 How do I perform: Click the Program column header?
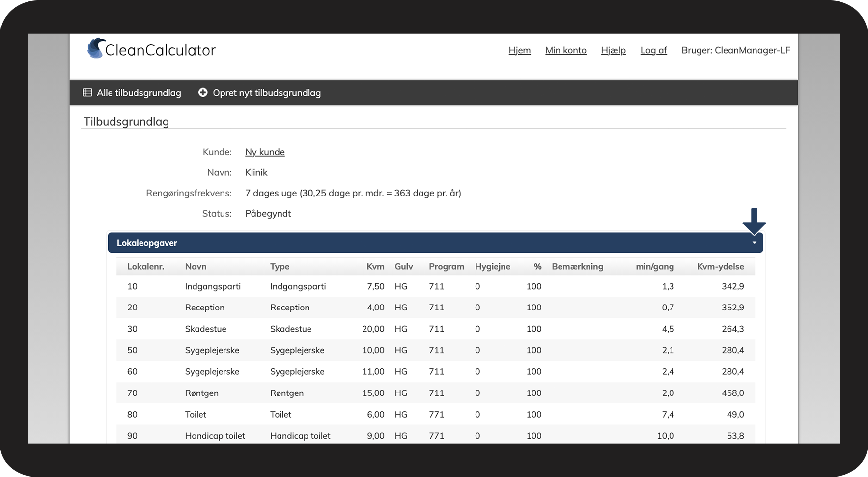(x=446, y=267)
